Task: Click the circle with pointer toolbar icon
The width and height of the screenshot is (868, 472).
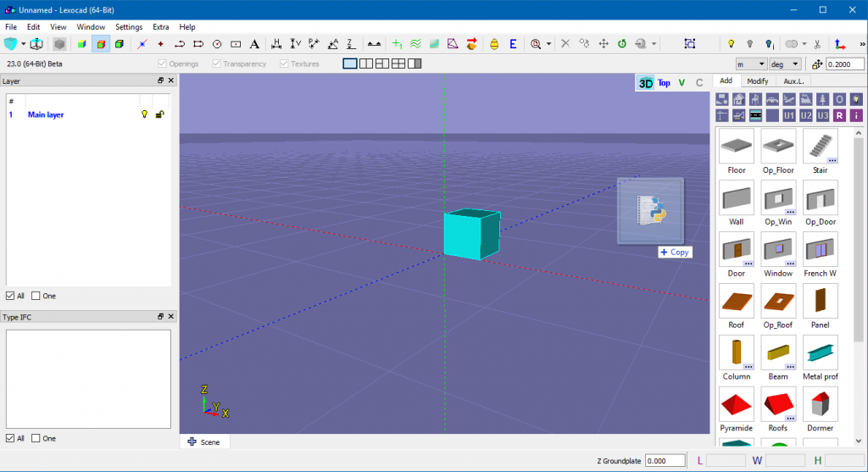Action: coord(217,44)
